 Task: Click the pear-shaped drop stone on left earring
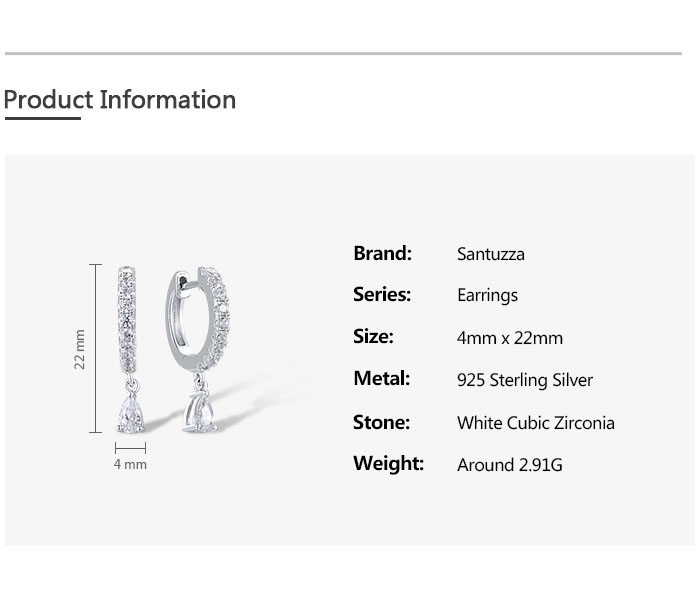coord(131,413)
